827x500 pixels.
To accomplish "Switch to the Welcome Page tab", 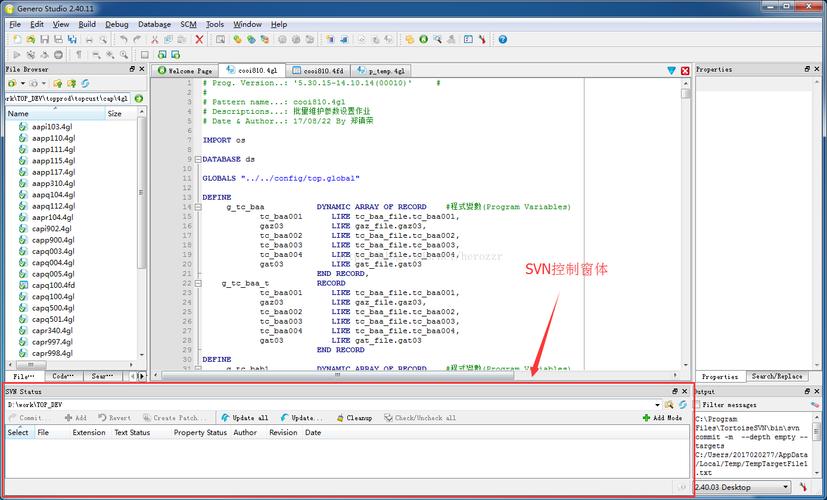I will coord(185,71).
